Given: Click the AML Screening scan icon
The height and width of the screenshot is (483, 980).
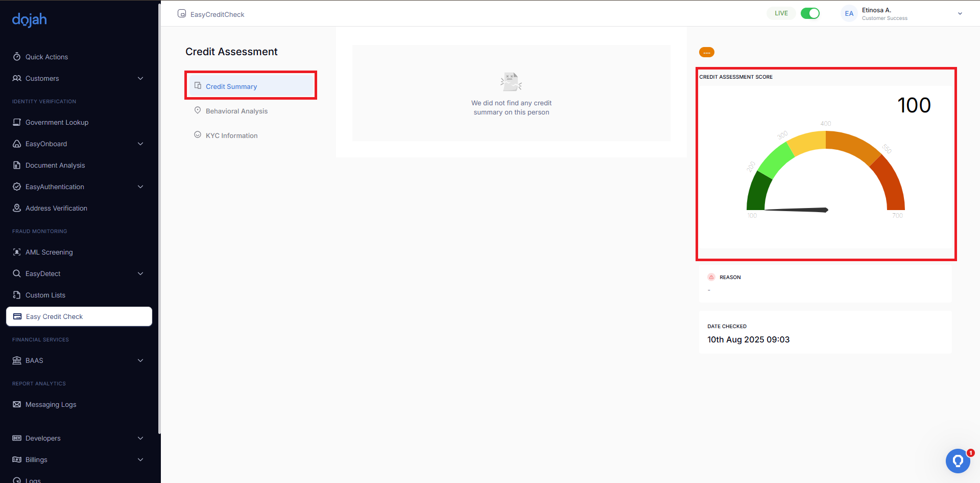Looking at the screenshot, I should tap(17, 252).
